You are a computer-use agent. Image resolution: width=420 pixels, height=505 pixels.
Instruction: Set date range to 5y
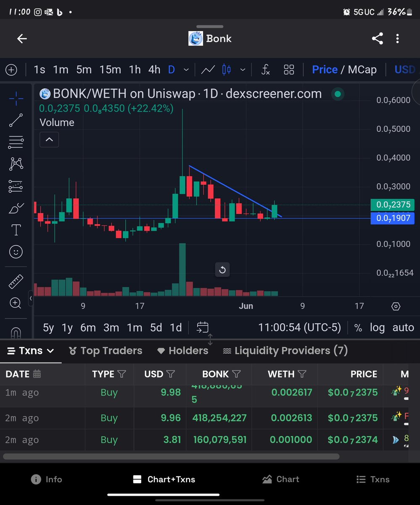[48, 328]
